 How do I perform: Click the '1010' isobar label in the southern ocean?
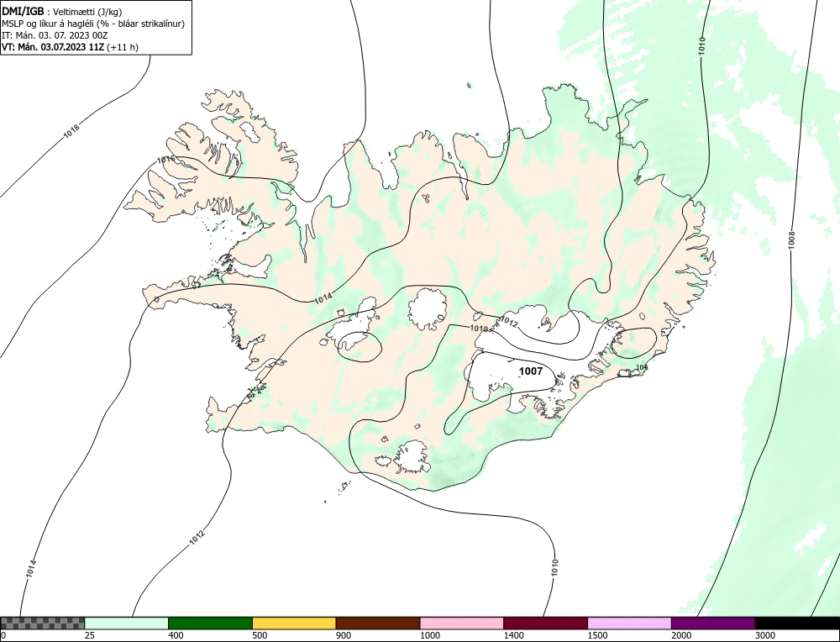pyautogui.click(x=554, y=568)
